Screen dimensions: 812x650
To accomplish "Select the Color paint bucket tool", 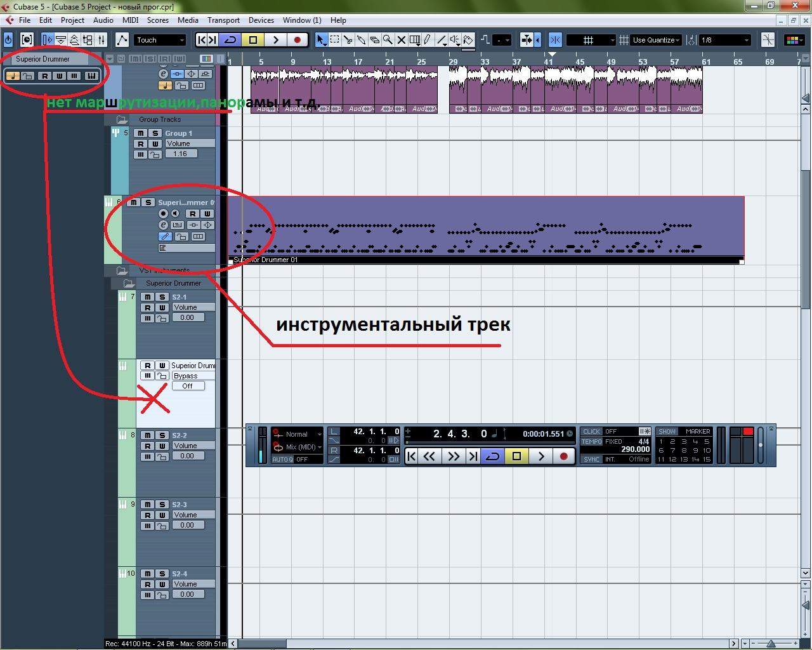I will [x=468, y=40].
